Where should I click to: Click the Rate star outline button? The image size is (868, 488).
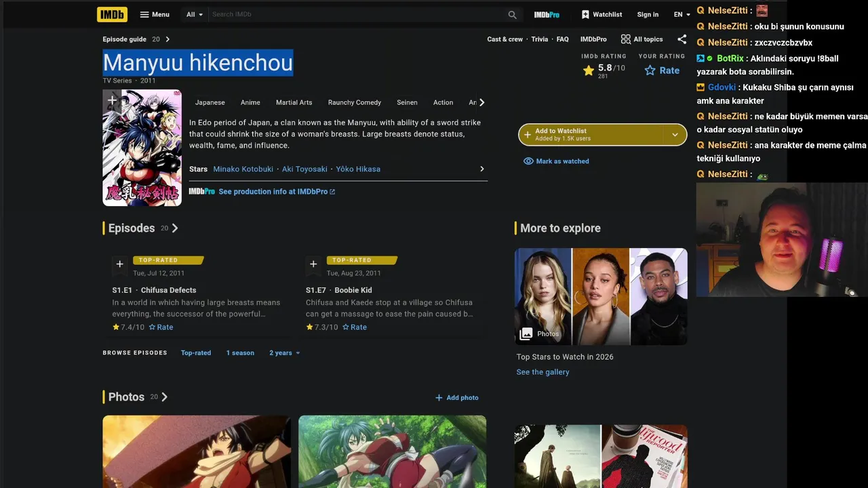[662, 70]
